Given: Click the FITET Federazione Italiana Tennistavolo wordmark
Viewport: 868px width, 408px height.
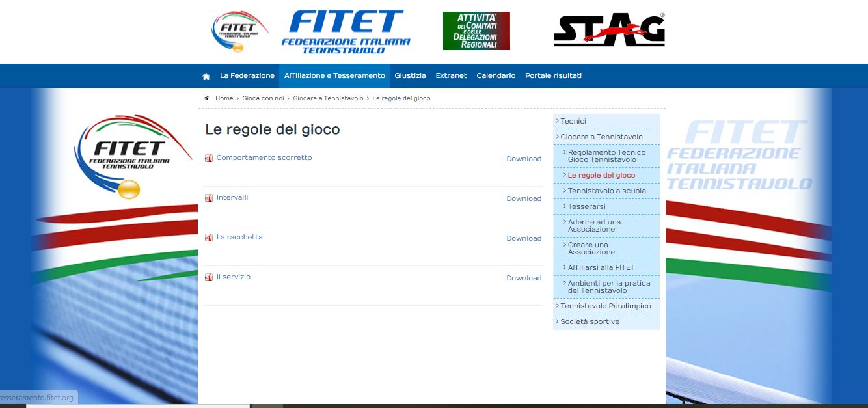Looking at the screenshot, I should click(346, 31).
